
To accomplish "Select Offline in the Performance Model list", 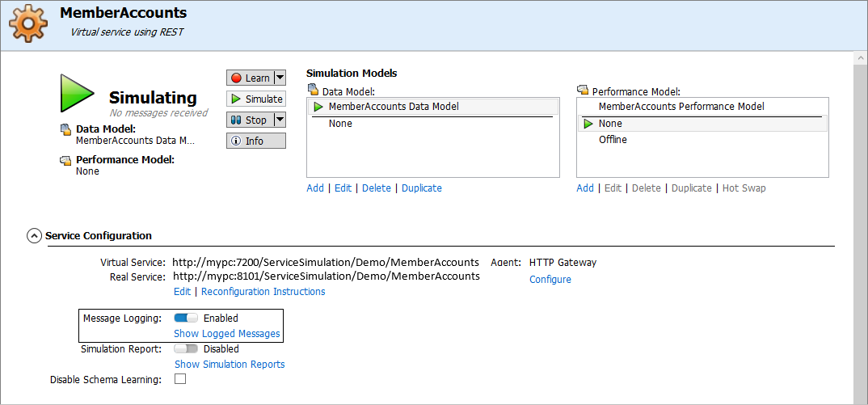I will pos(613,140).
